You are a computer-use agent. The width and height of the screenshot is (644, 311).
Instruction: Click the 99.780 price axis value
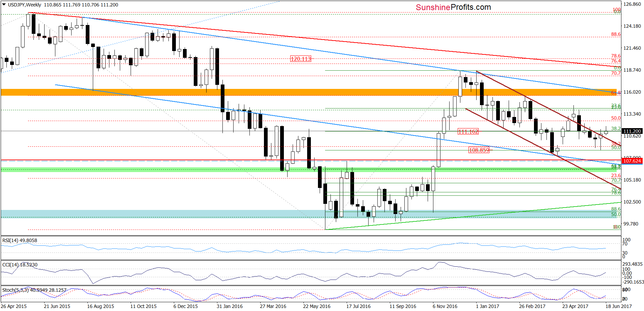tap(630, 224)
